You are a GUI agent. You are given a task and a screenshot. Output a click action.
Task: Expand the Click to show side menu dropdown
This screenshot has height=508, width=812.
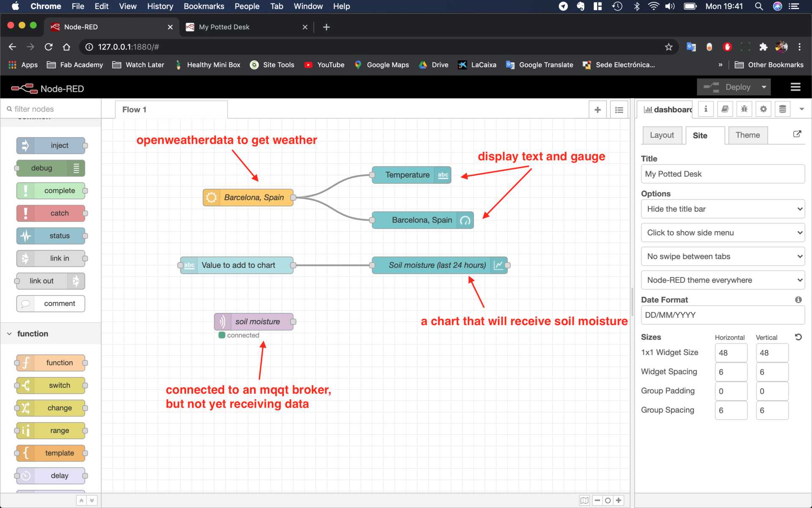point(723,232)
